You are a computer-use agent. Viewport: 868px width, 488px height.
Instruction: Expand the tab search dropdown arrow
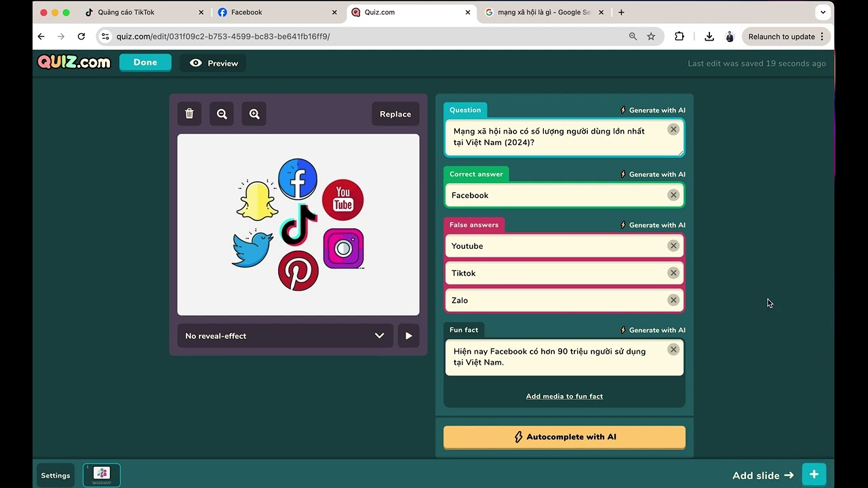823,12
